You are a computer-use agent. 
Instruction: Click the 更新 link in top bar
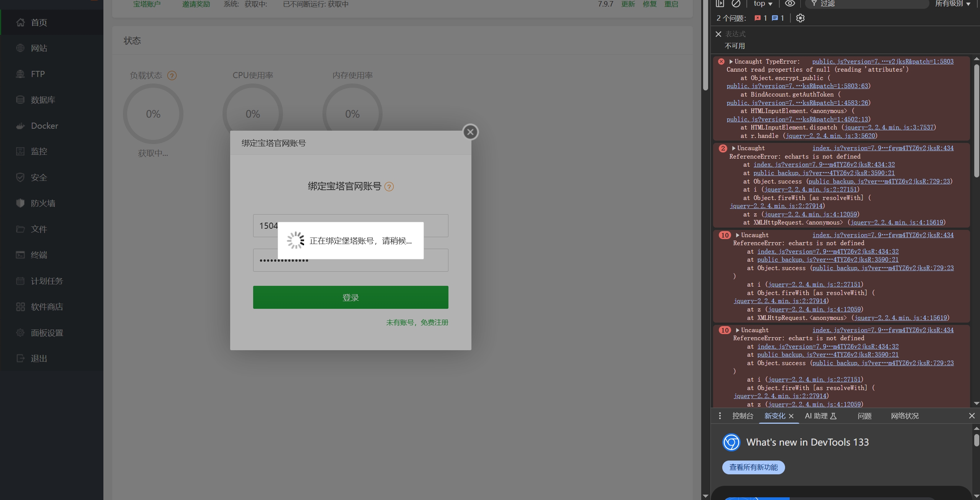(628, 4)
